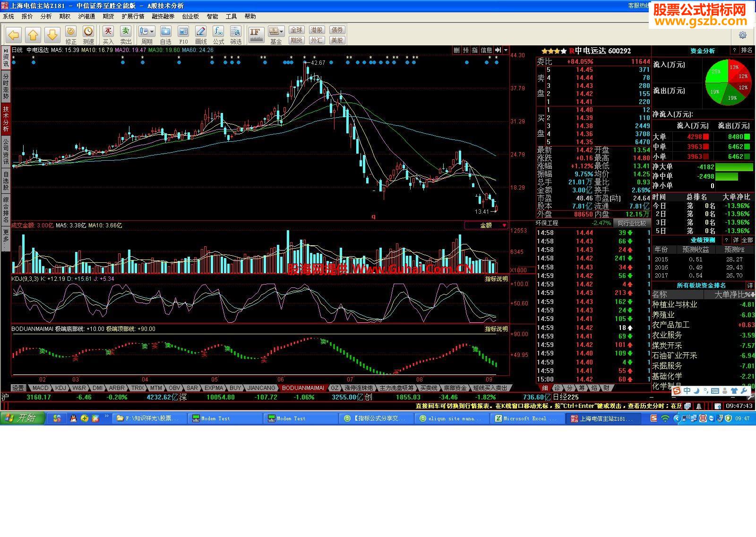756x537 pixels.
Task: Open the 融资融券 menu
Action: [x=163, y=17]
